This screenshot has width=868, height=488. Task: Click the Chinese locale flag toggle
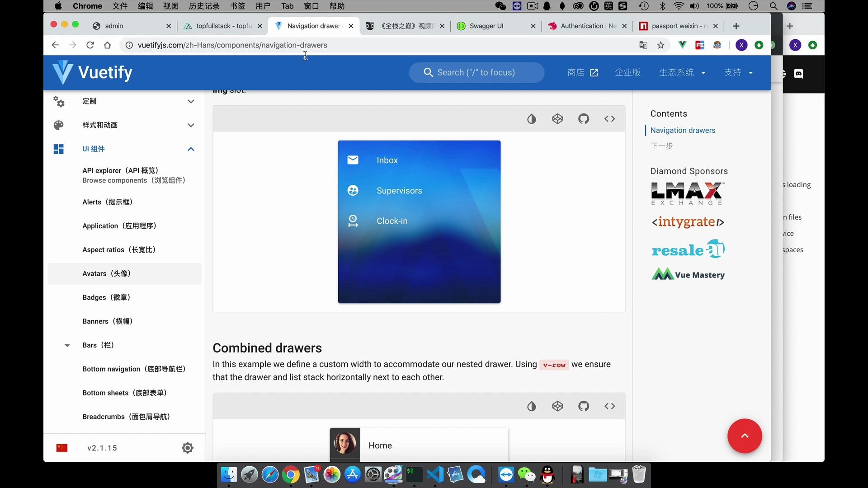[62, 448]
